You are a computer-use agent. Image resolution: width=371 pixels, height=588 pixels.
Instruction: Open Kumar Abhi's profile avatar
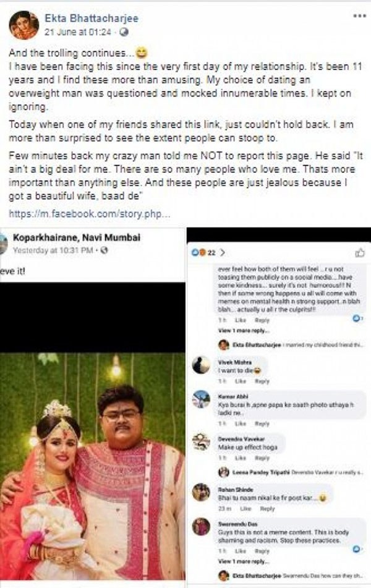[x=201, y=399]
